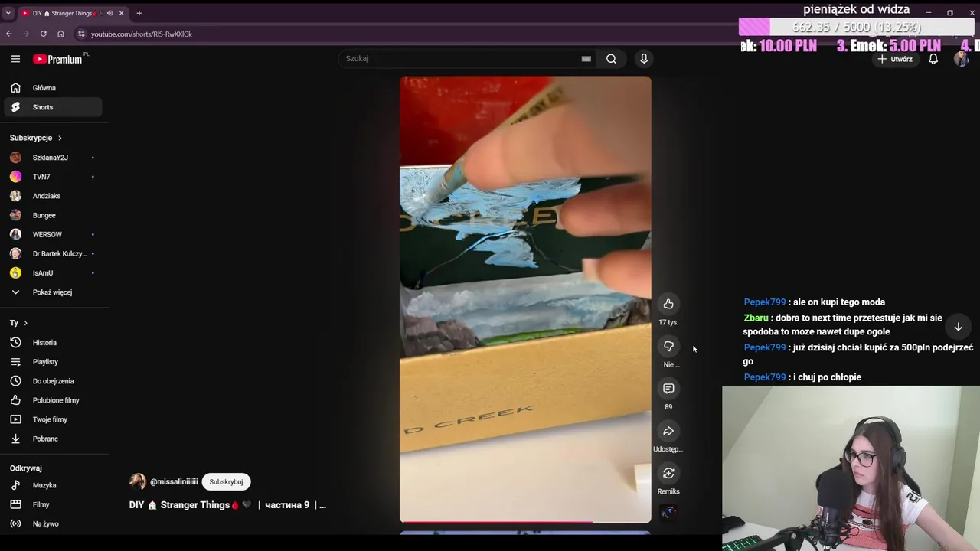The height and width of the screenshot is (551, 980).
Task: Expand the Ty section chevron
Action: tap(25, 323)
